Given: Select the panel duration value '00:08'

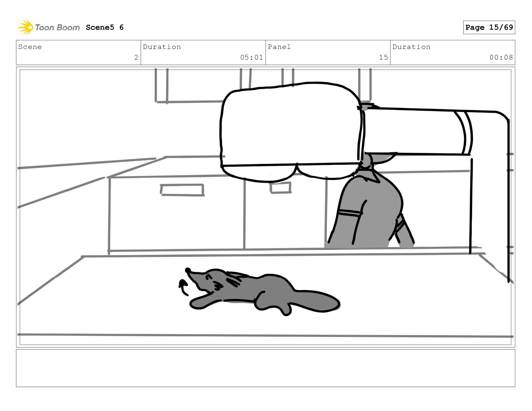Looking at the screenshot, I should tap(501, 57).
